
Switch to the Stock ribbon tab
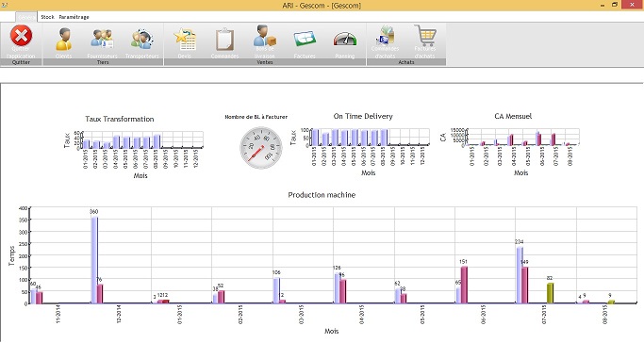[48, 17]
